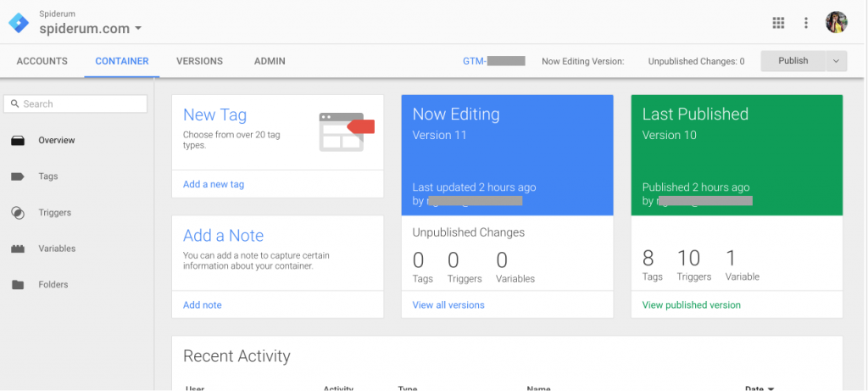
Task: Click the New Tag heading
Action: point(214,115)
